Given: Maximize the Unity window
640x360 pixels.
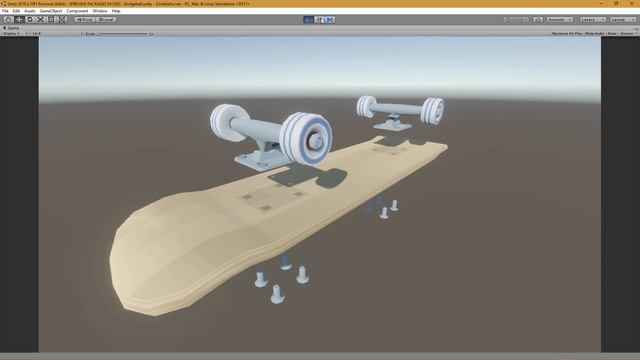Looking at the screenshot, I should coord(616,3).
